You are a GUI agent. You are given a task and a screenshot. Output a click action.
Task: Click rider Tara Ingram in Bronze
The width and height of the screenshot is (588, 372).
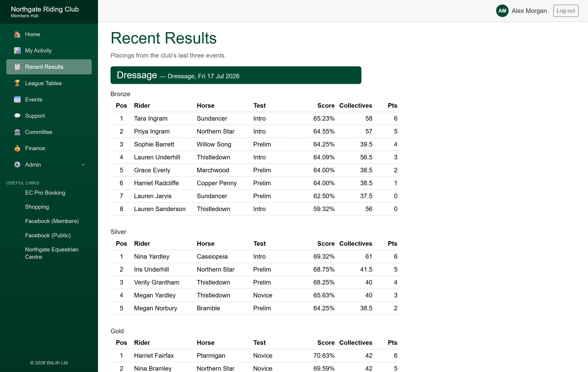[151, 119]
